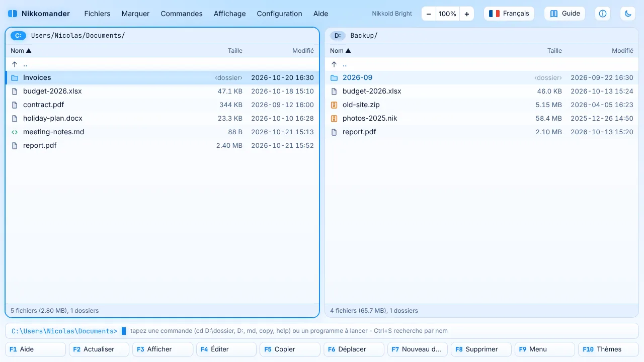Open the Affichage menu
This screenshot has height=362, width=644.
click(229, 14)
